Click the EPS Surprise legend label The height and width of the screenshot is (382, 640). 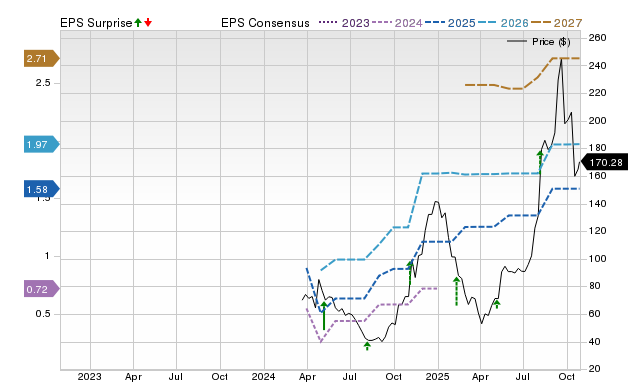coord(96,23)
